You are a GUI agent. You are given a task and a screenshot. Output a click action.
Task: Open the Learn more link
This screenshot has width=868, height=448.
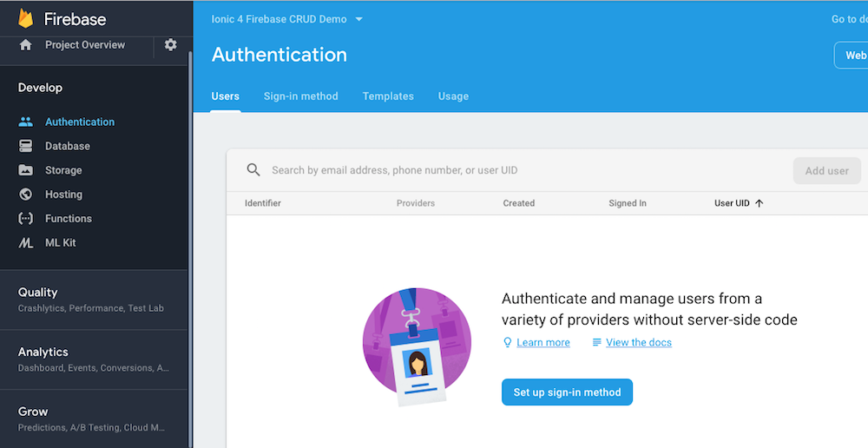click(543, 342)
